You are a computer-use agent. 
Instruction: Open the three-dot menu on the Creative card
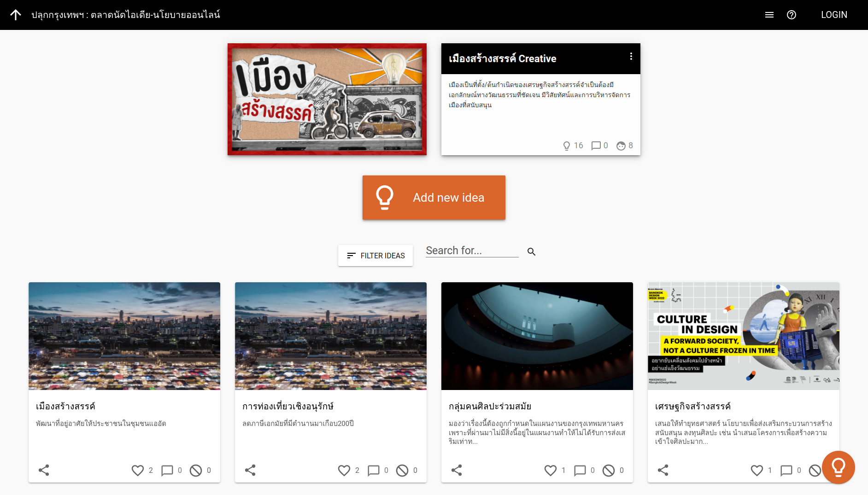coord(631,56)
